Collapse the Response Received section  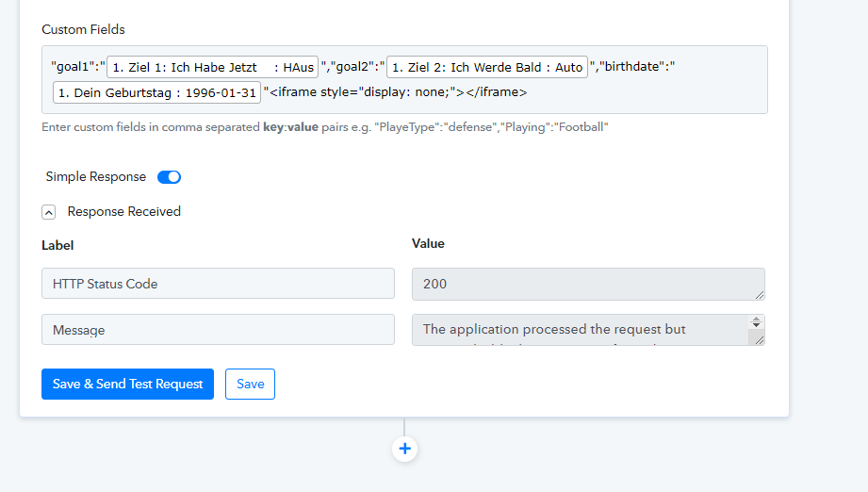[49, 212]
